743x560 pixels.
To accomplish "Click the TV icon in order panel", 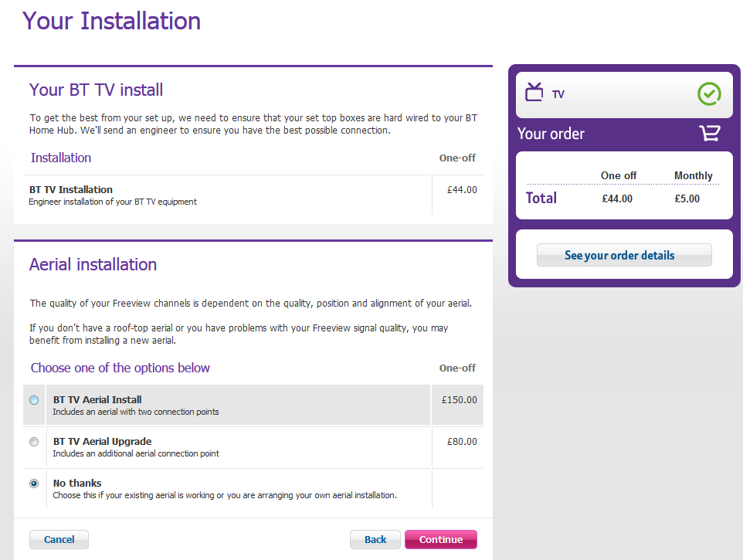I will pyautogui.click(x=534, y=93).
